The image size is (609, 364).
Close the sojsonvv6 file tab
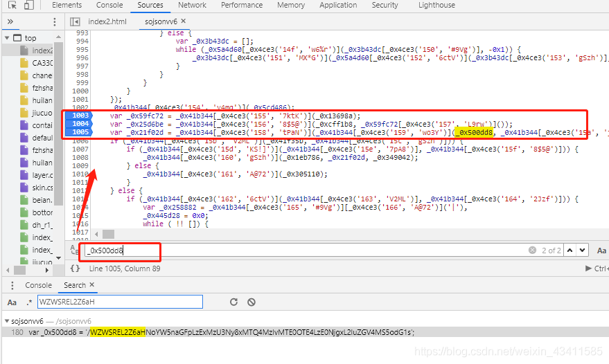(x=184, y=21)
